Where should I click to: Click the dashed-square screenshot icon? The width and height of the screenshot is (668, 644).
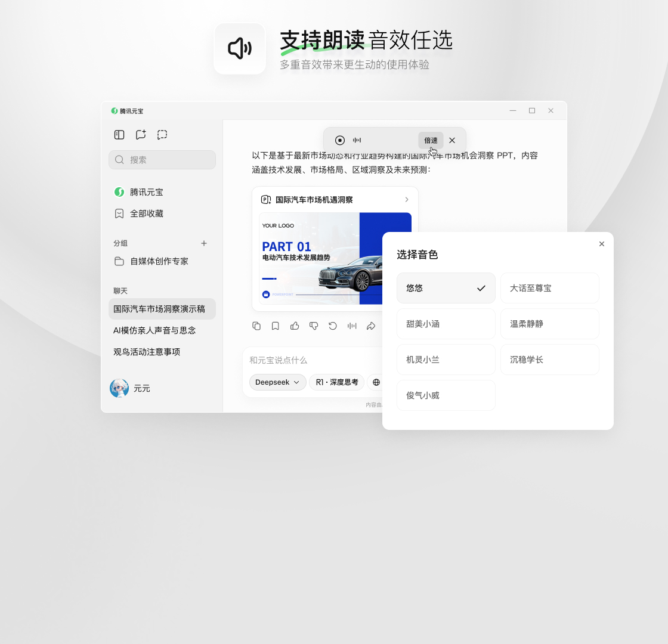[x=162, y=135]
